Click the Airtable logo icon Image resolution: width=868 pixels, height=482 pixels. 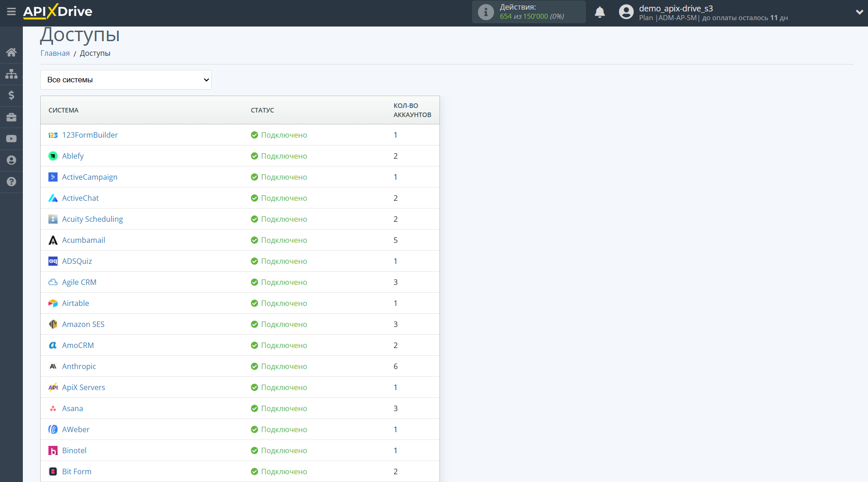pos(53,303)
